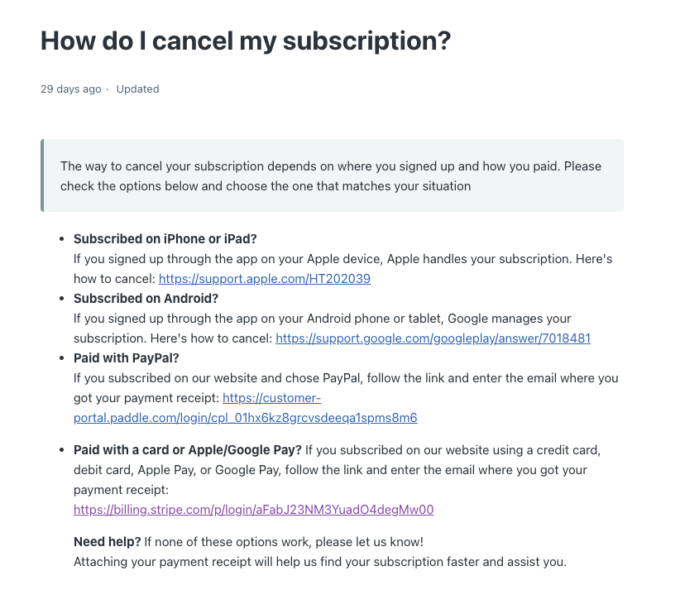
Task: Click the "Need help?" bold text
Action: tap(107, 542)
